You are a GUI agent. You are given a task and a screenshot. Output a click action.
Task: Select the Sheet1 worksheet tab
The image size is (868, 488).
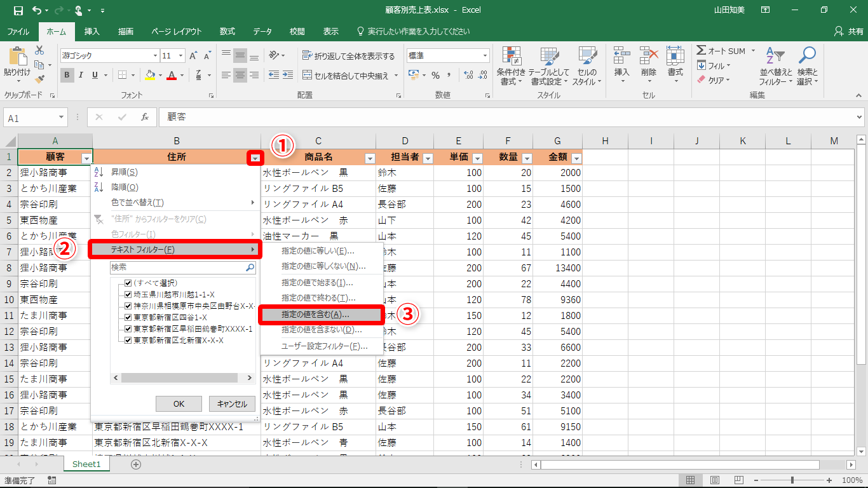pyautogui.click(x=86, y=464)
